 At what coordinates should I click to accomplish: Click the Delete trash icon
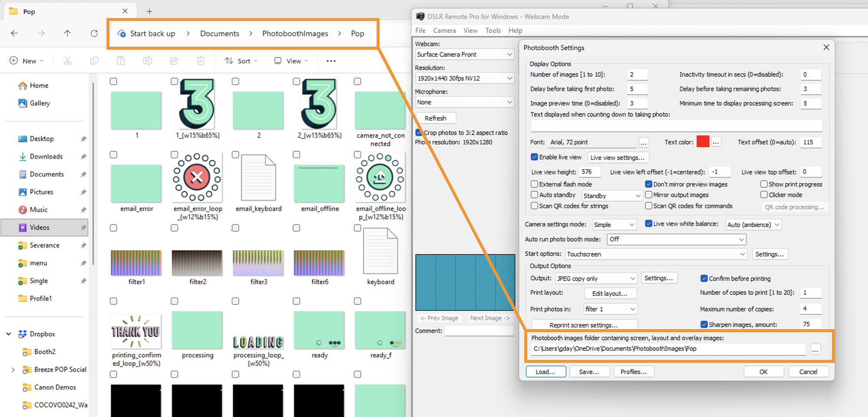[x=201, y=61]
